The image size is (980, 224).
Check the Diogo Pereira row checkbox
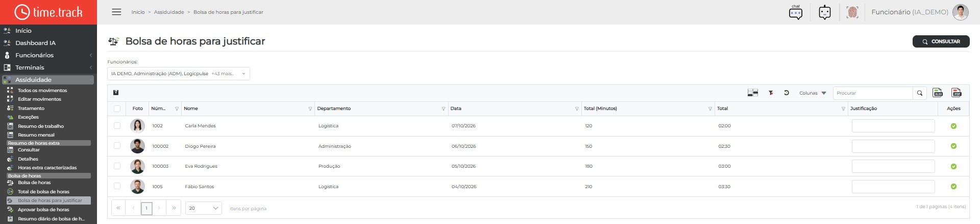pyautogui.click(x=117, y=146)
